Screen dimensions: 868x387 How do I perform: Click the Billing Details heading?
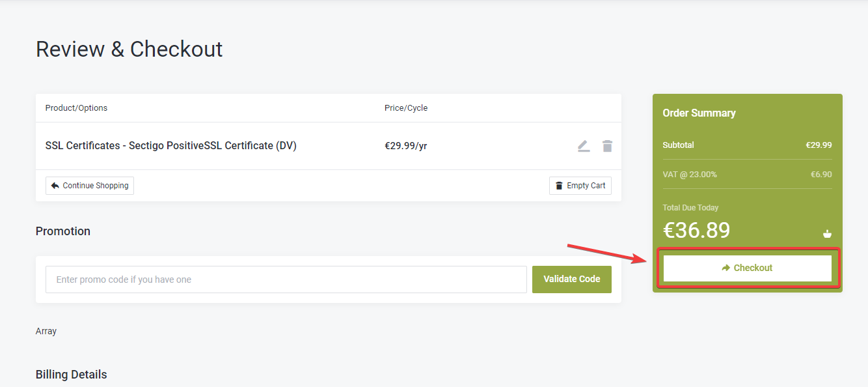(71, 375)
